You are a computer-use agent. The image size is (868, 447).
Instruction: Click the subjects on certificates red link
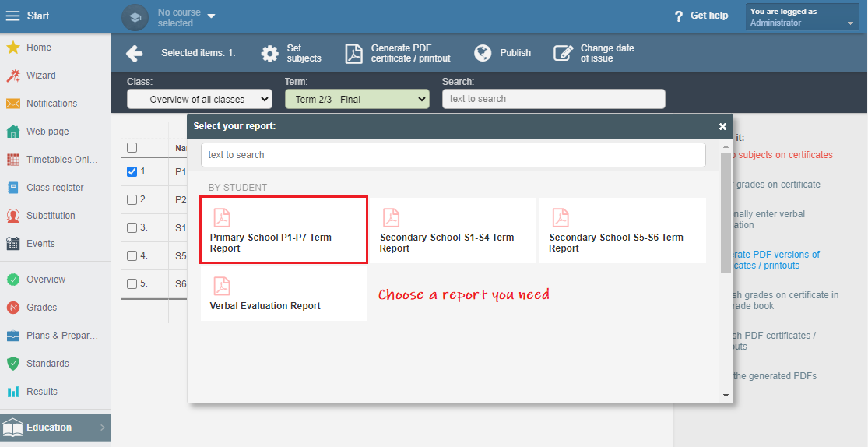[x=782, y=155]
